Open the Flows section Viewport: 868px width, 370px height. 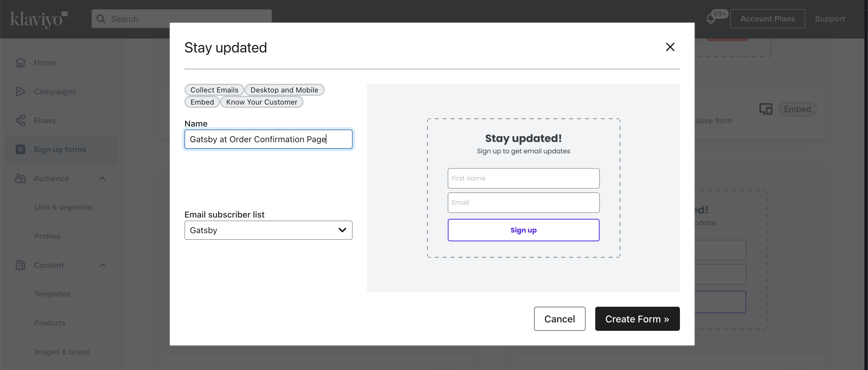[45, 120]
